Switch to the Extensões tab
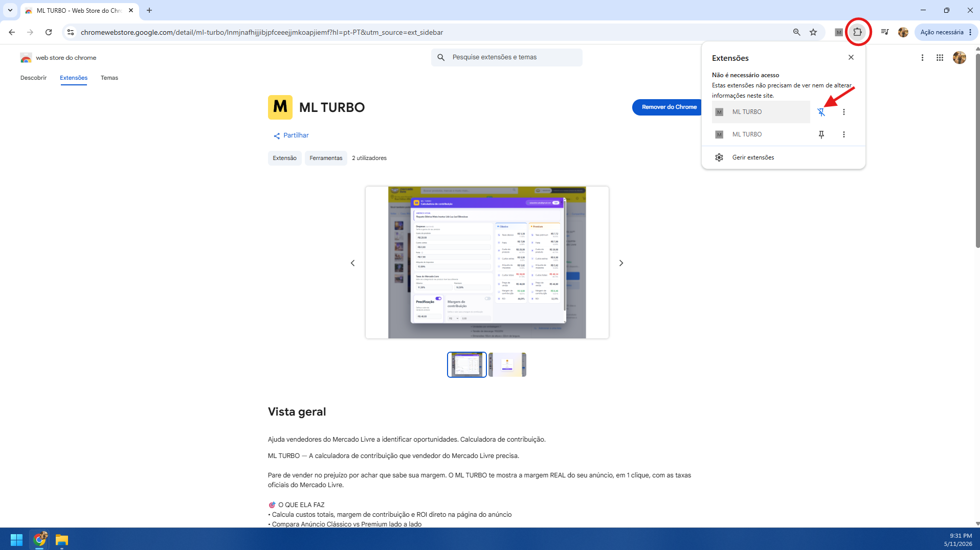The height and width of the screenshot is (550, 980). [74, 78]
